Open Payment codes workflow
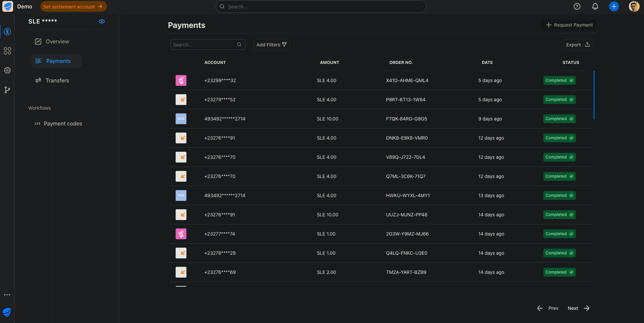This screenshot has height=323, width=644. pos(58,123)
